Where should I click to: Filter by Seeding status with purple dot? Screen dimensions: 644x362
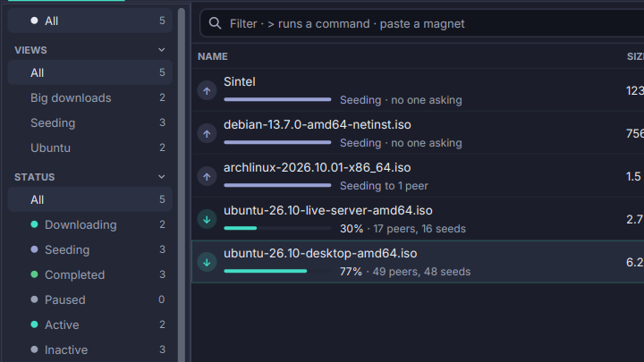[x=90, y=249]
